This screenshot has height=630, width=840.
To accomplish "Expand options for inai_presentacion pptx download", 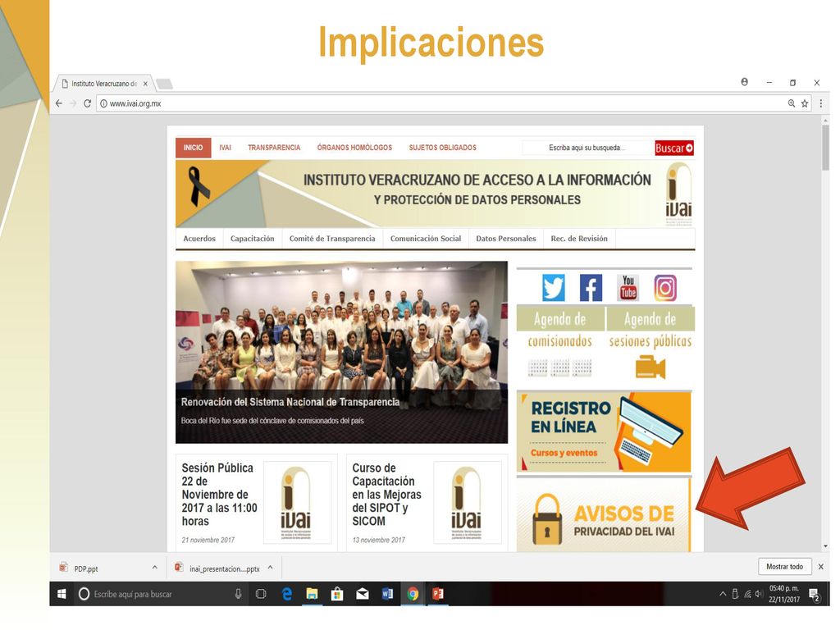I will click(x=271, y=568).
